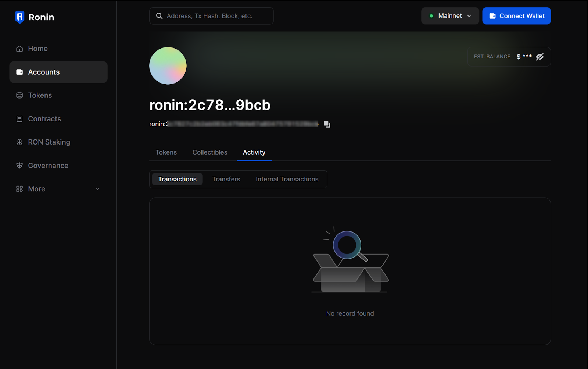
Task: Open the Internal Transactions tab
Action: (x=287, y=179)
